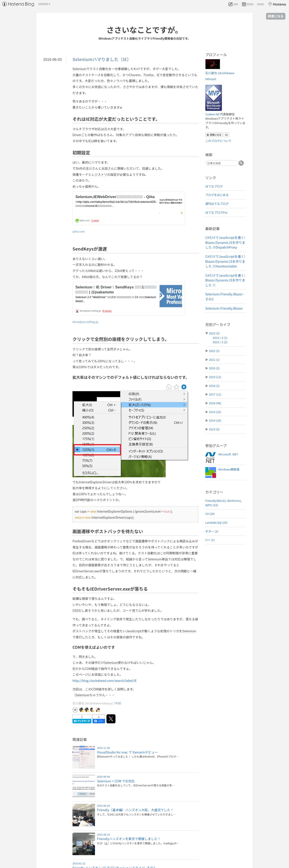Open the dropdown next to Hatena Blog logo
Image resolution: width=289 pixels, height=868 pixels.
(44, 4)
